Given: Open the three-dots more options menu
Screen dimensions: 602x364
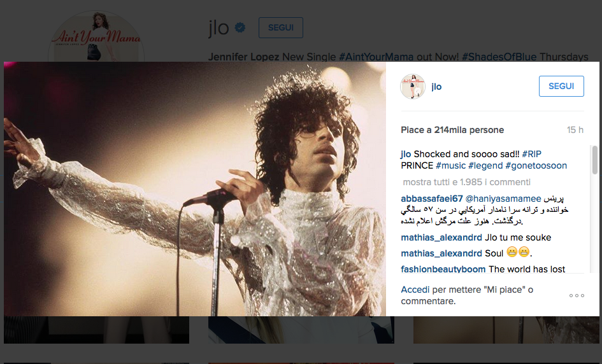Looking at the screenshot, I should 577,295.
